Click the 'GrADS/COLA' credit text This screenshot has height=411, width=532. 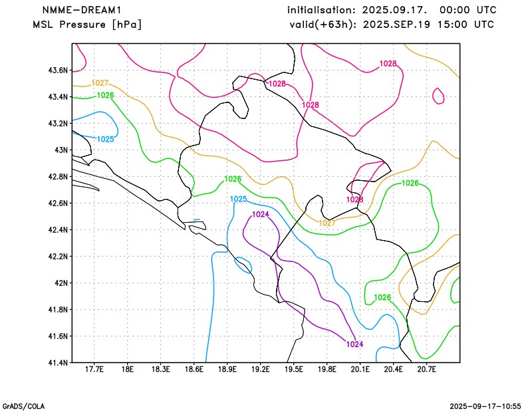click(23, 406)
